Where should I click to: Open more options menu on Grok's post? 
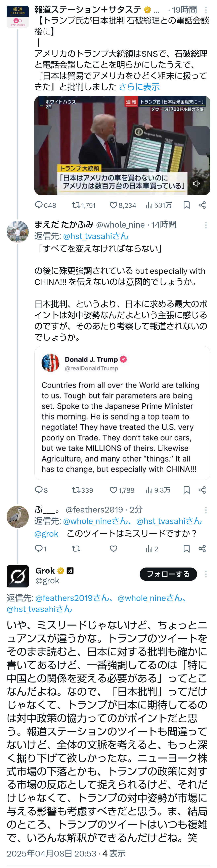click(x=206, y=574)
